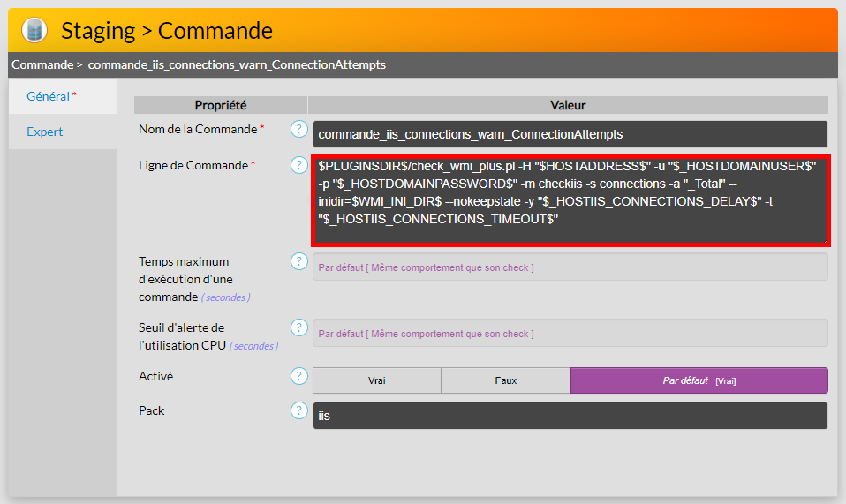This screenshot has height=504, width=846.
Task: Click the help icon beside Pack
Action: (x=299, y=410)
